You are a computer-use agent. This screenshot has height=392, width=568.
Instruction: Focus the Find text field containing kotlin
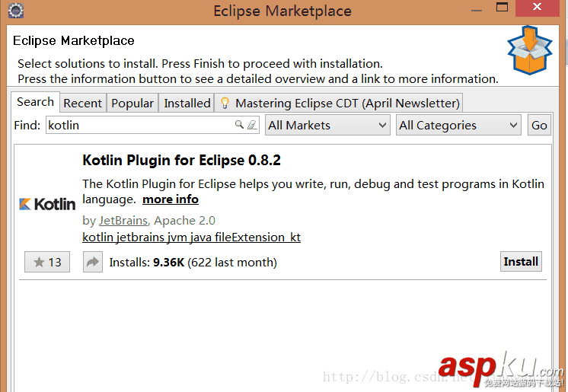coord(152,125)
